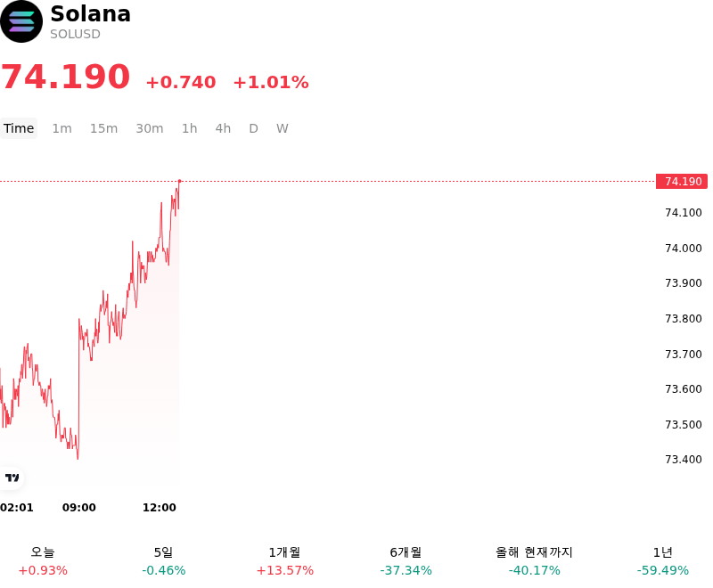The height and width of the screenshot is (588, 713).
Task: Select the 오늘 +0.93% range
Action: point(43,561)
